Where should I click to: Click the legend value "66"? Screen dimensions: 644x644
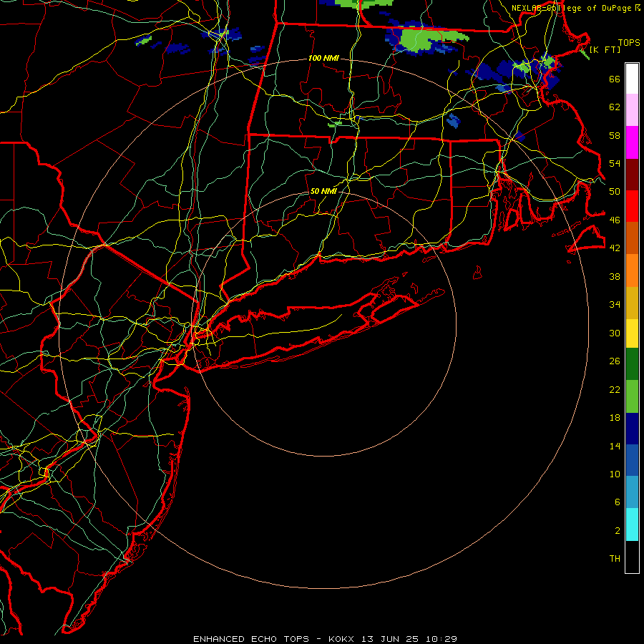pyautogui.click(x=615, y=79)
